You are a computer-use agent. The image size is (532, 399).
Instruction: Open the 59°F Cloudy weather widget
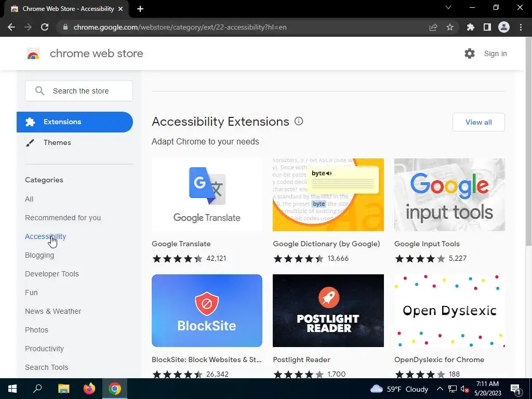(399, 389)
